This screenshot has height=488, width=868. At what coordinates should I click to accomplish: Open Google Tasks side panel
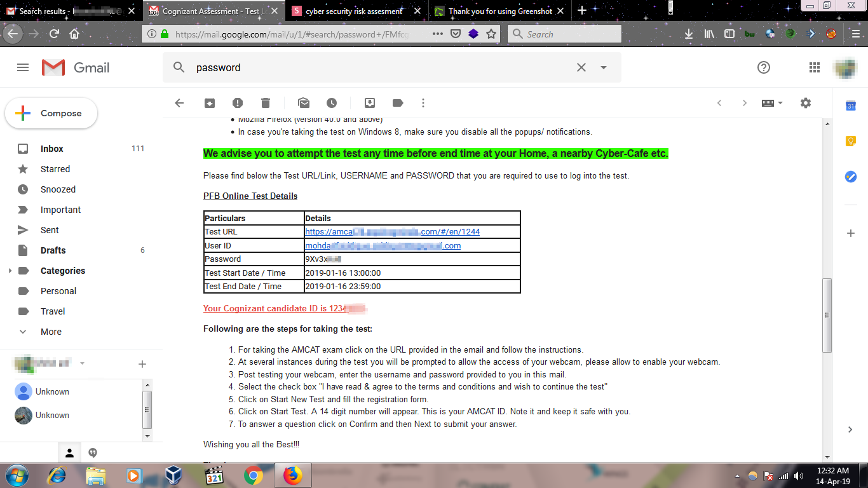click(x=851, y=177)
